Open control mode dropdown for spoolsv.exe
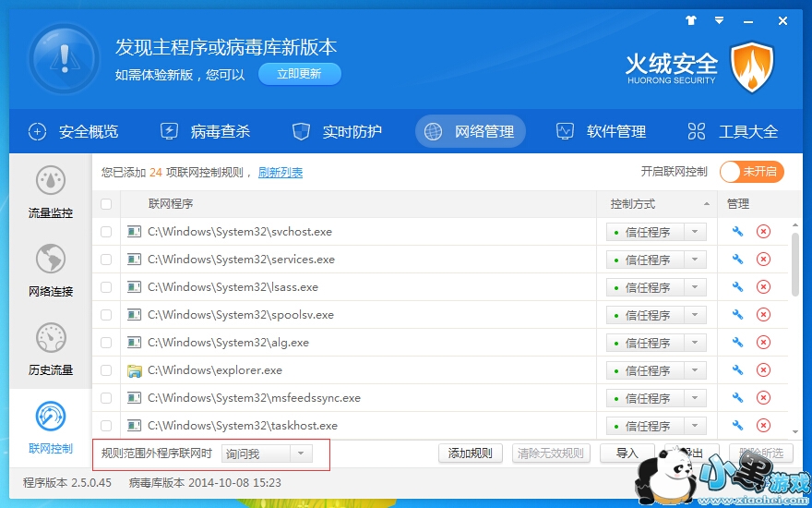This screenshot has height=508, width=812. pyautogui.click(x=695, y=315)
